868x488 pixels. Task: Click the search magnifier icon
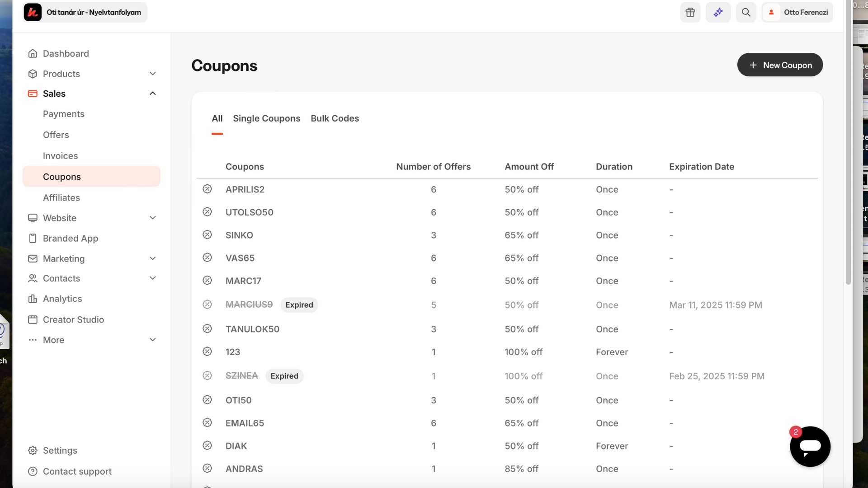746,12
